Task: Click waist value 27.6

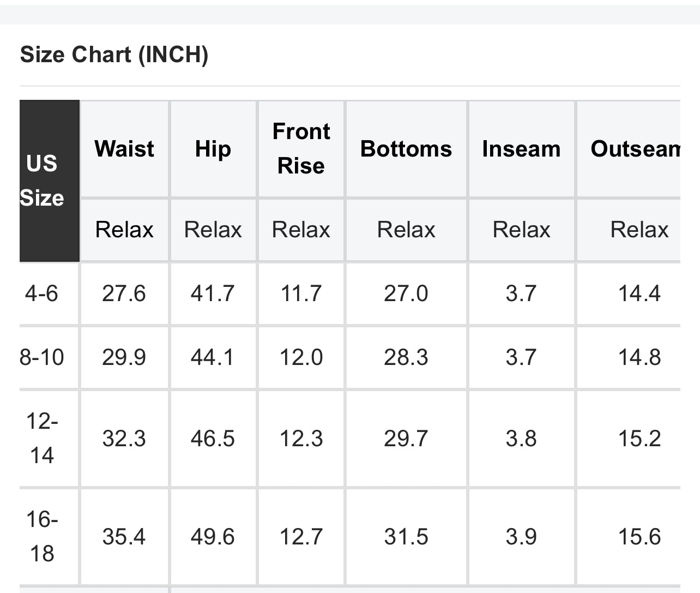Action: tap(124, 293)
